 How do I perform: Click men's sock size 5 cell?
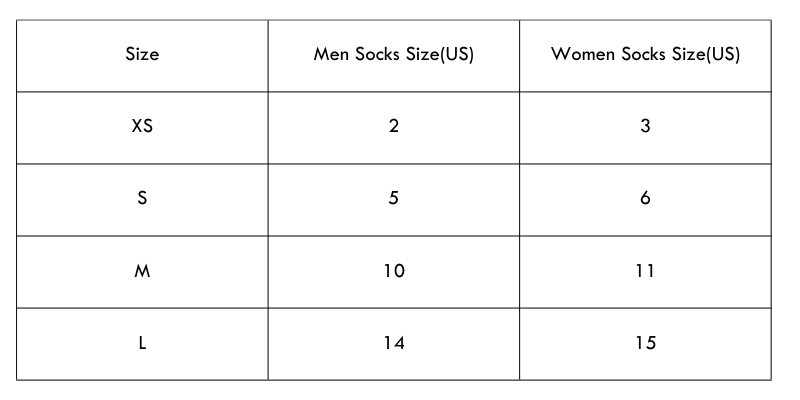pos(393,197)
